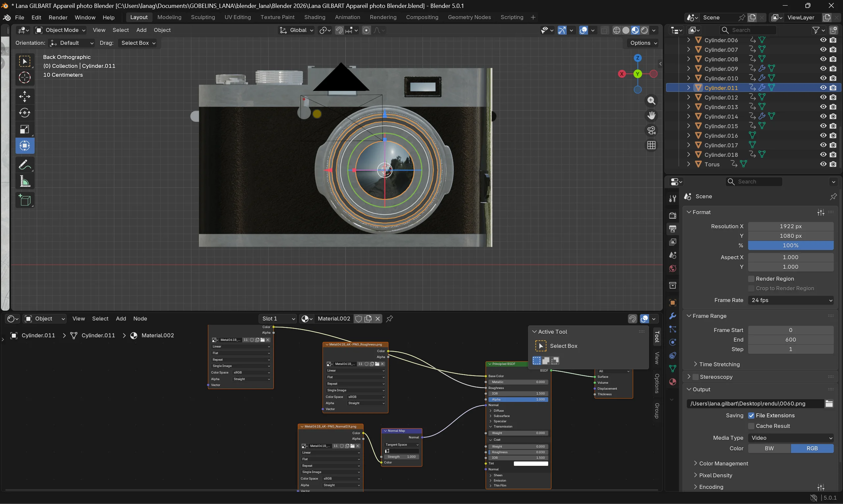Expand Cylinder.013 in the outliner
The height and width of the screenshot is (504, 843).
(x=688, y=107)
